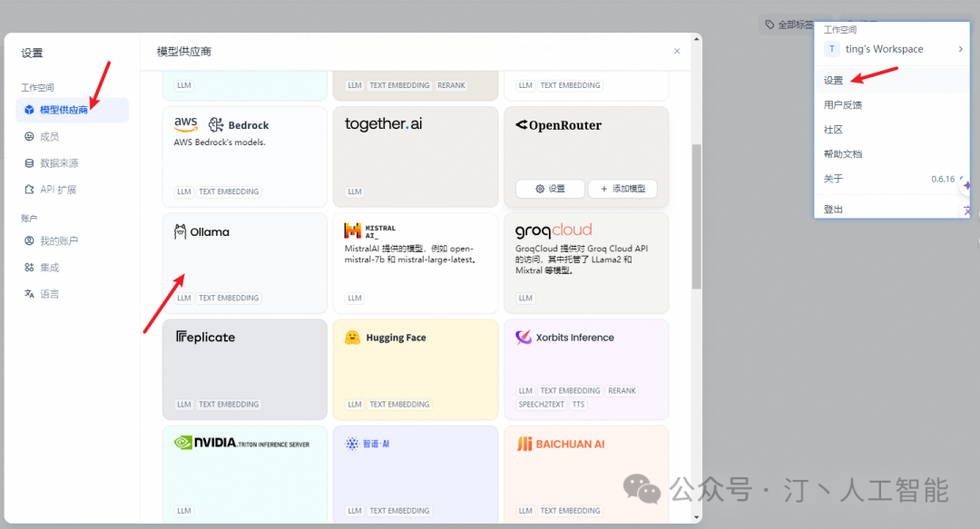The width and height of the screenshot is (980, 529).
Task: Click the API 扩展 puzzle icon
Action: pyautogui.click(x=29, y=190)
